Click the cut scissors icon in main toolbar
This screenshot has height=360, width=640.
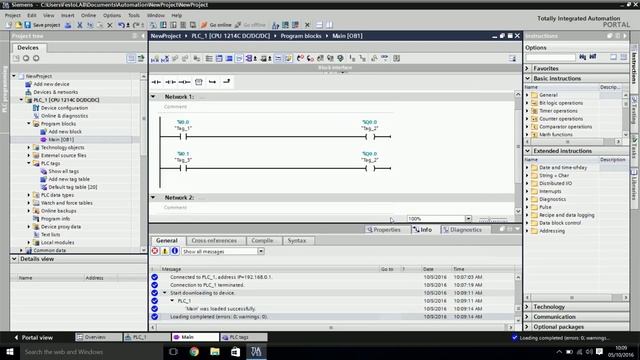[80, 25]
